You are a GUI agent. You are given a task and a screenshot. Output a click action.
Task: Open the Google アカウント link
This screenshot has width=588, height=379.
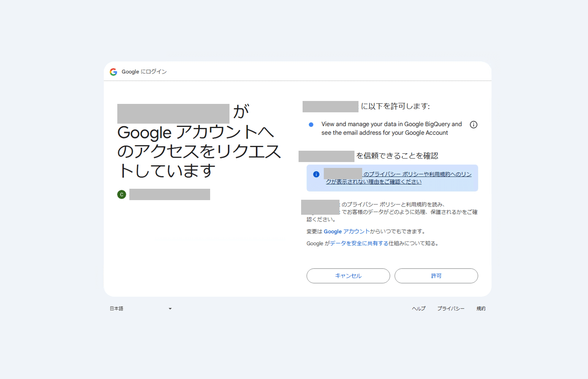(x=347, y=232)
